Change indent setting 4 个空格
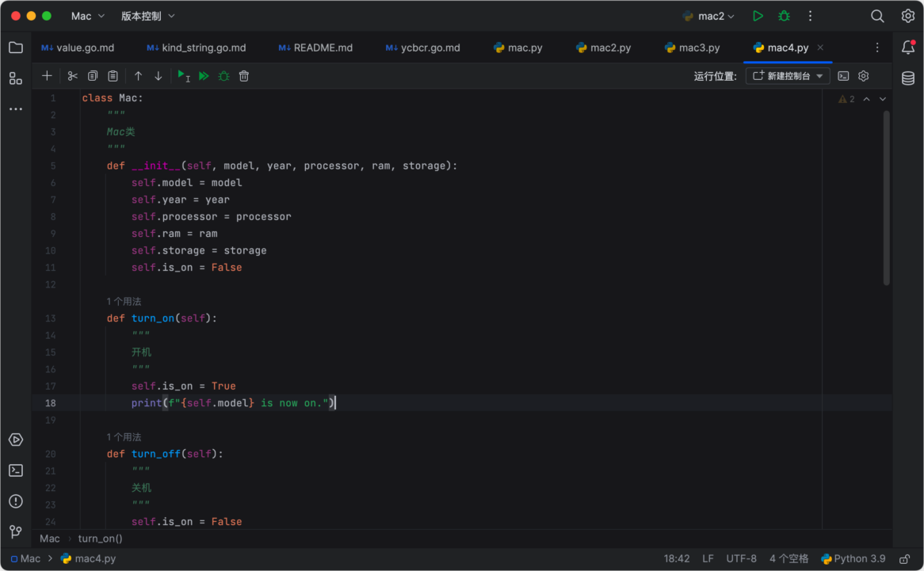 point(788,558)
